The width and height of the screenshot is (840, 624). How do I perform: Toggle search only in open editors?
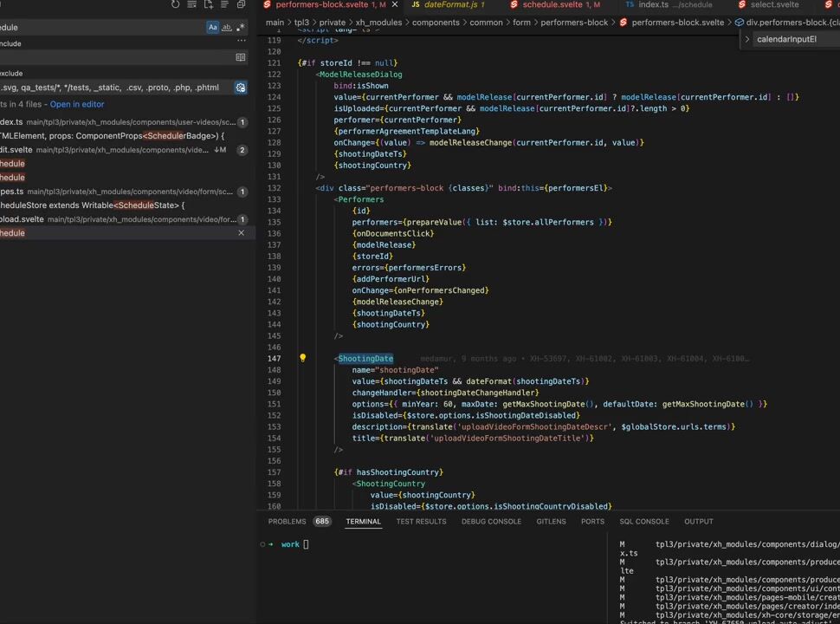point(241,57)
